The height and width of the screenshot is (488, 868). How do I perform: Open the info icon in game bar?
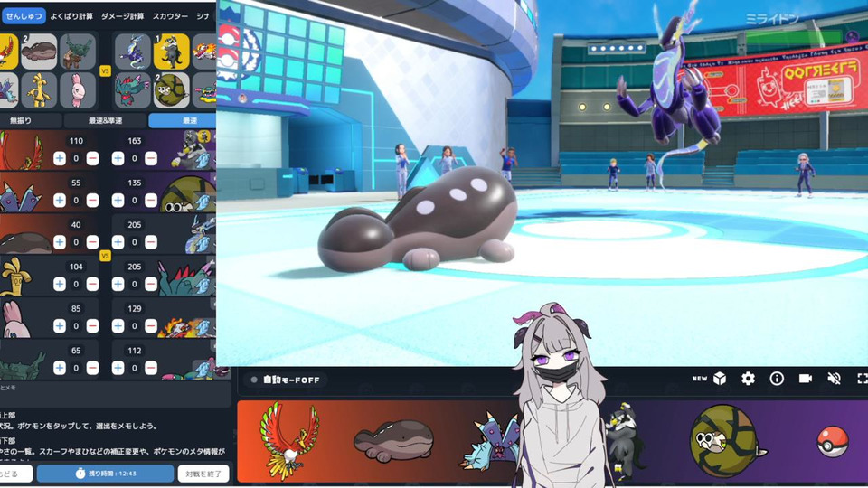point(777,379)
